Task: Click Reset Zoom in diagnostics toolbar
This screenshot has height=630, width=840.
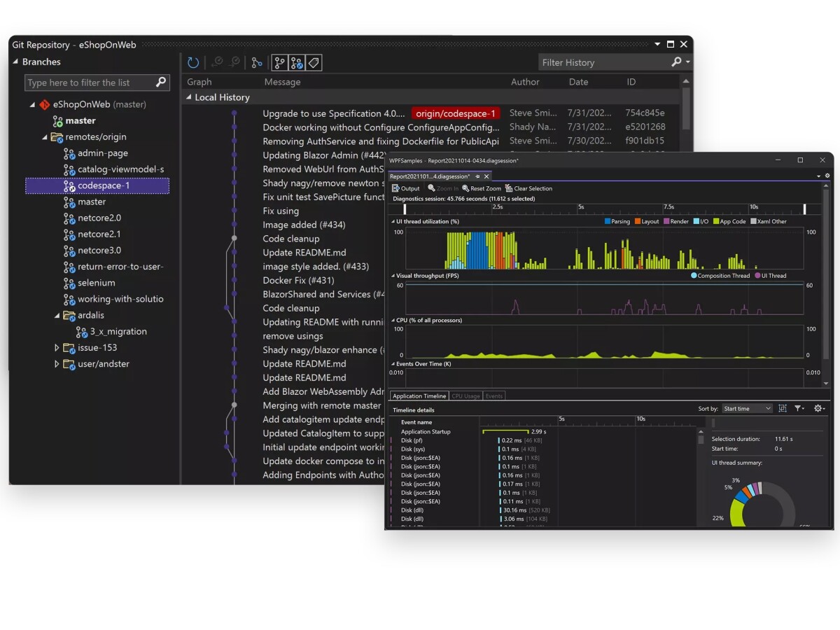Action: (x=482, y=188)
